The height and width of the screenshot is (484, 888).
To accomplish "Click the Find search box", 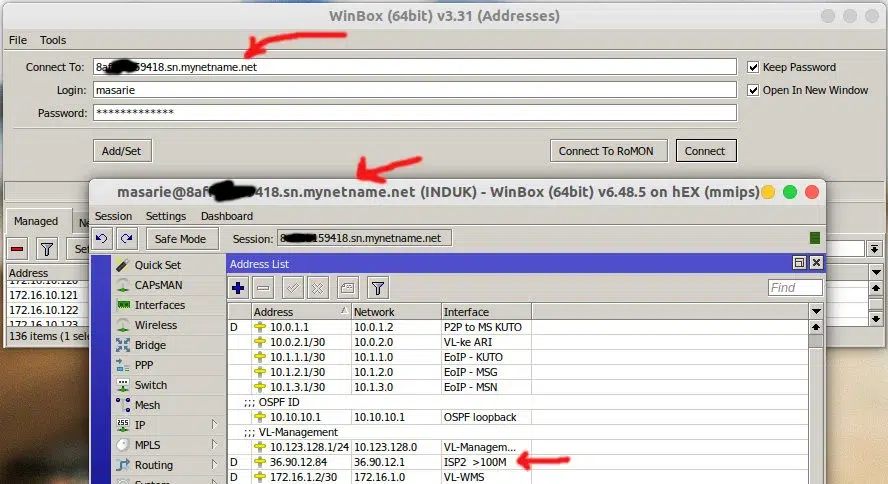I will (x=795, y=288).
